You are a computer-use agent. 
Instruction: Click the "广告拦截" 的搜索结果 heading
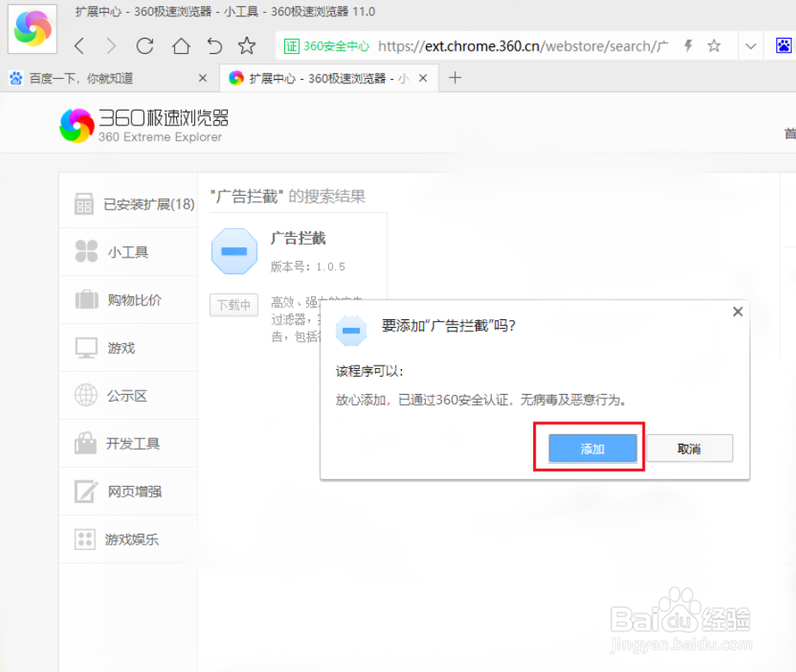(x=288, y=197)
